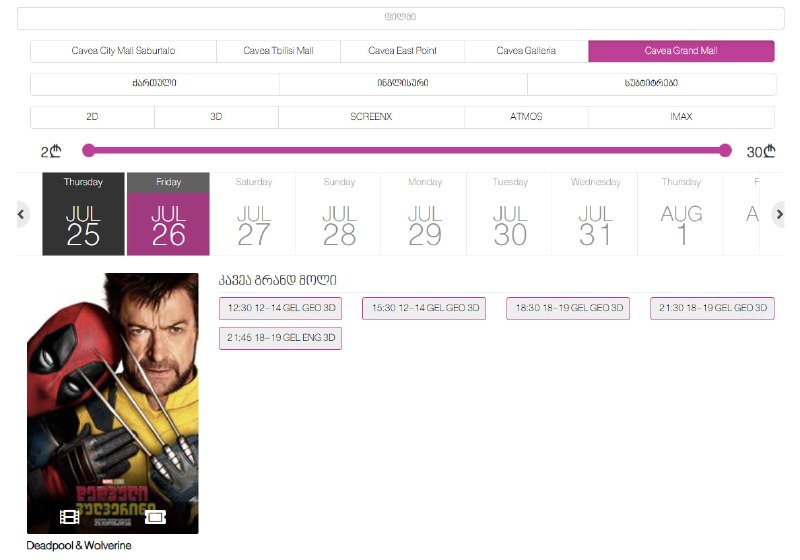This screenshot has width=800, height=560.
Task: Choose Sunday JUL 28 date
Action: point(339,214)
